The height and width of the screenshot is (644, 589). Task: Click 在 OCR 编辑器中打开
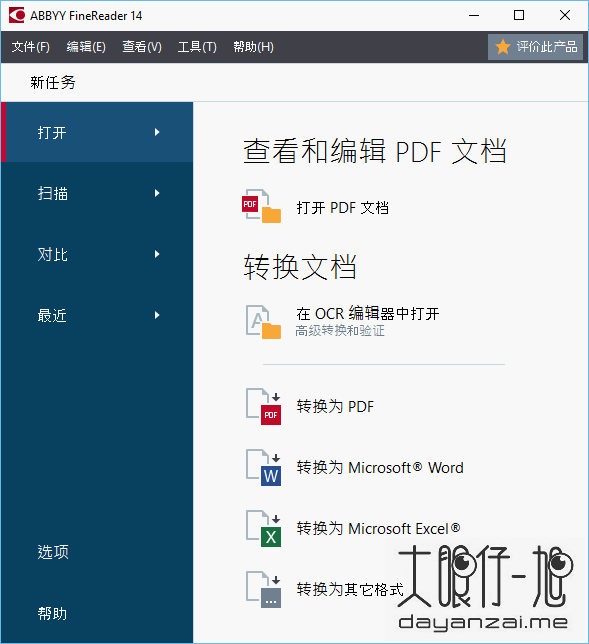pos(368,313)
